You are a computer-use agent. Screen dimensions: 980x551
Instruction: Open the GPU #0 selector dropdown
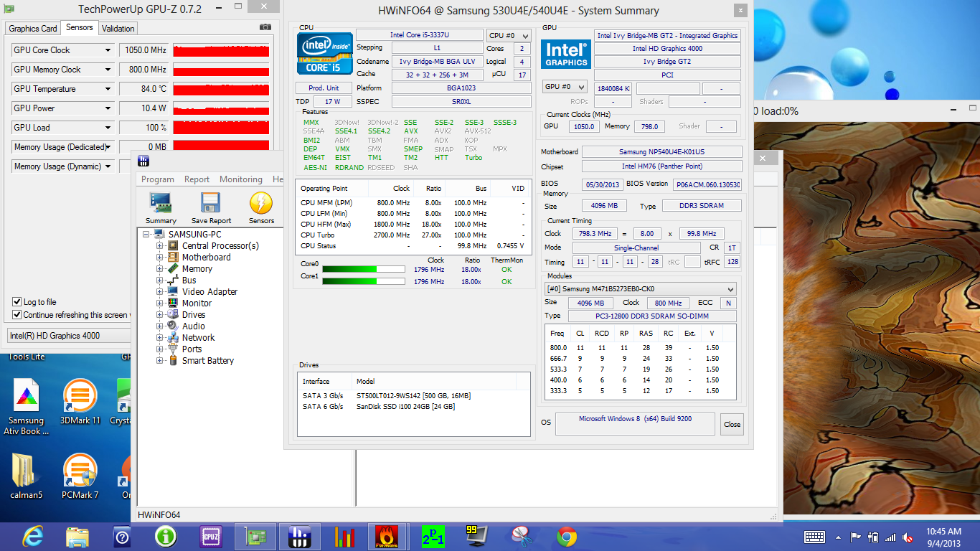pos(565,87)
